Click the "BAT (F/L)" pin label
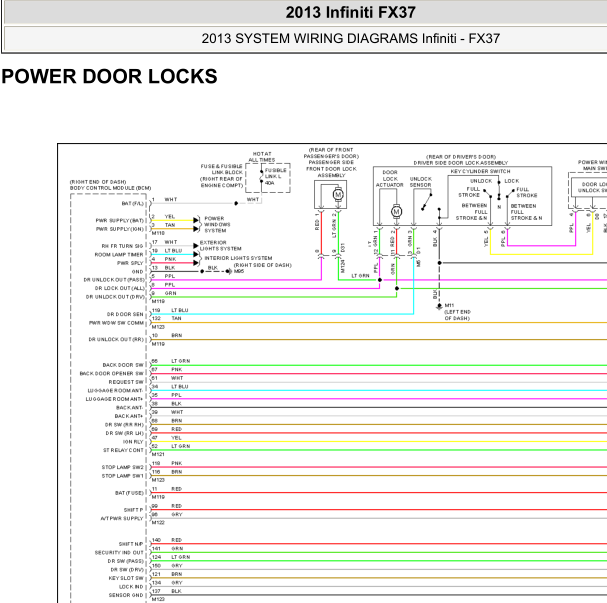 click(x=132, y=204)
